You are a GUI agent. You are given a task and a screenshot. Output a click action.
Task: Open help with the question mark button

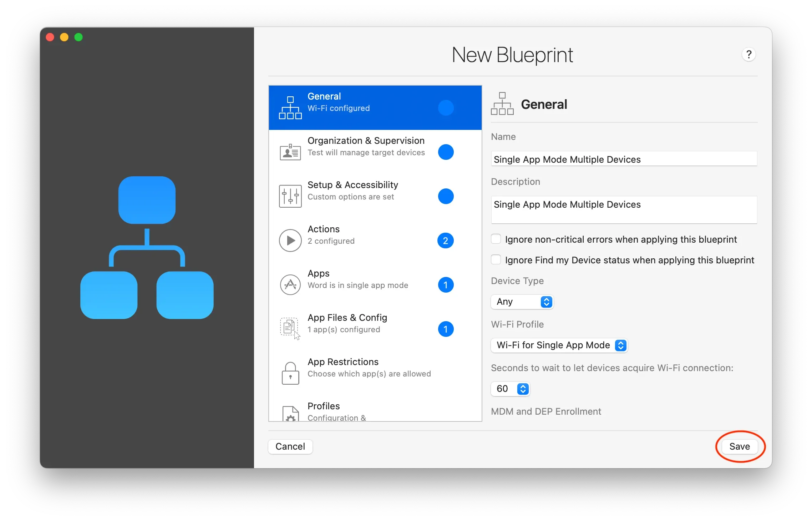(x=748, y=55)
